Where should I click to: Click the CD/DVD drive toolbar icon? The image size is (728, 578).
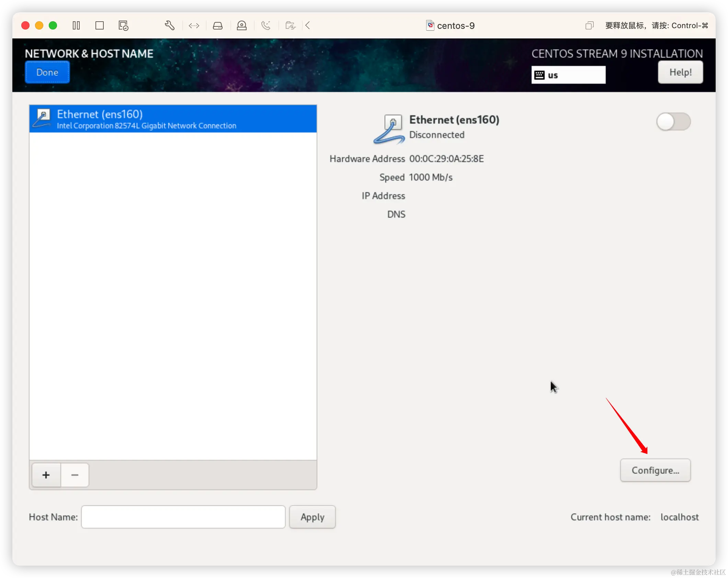(x=242, y=25)
